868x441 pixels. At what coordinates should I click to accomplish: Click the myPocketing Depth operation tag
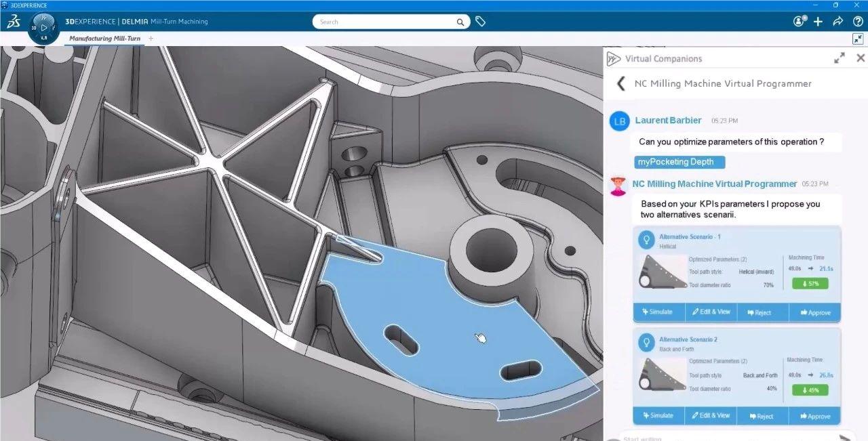679,162
